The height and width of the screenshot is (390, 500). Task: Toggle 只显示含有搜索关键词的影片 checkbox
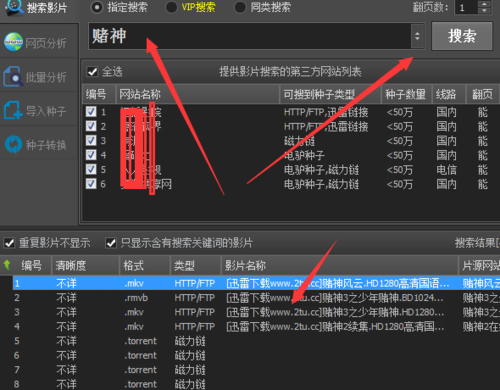(x=111, y=243)
